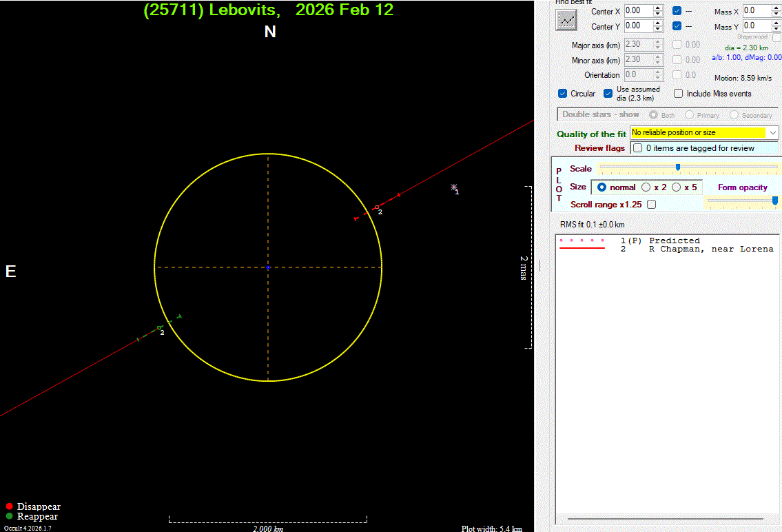The image size is (782, 532).
Task: Enable Scroll range x1.25 checkbox
Action: [652, 205]
